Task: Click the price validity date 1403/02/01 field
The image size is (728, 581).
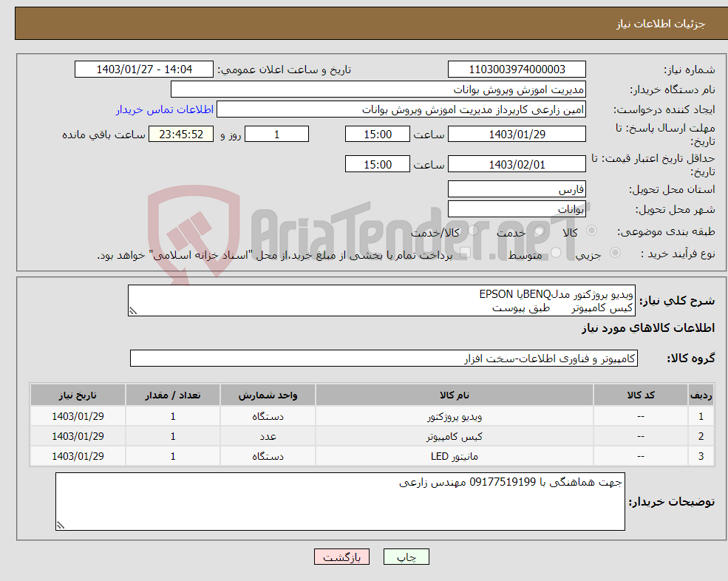Action: click(x=517, y=164)
